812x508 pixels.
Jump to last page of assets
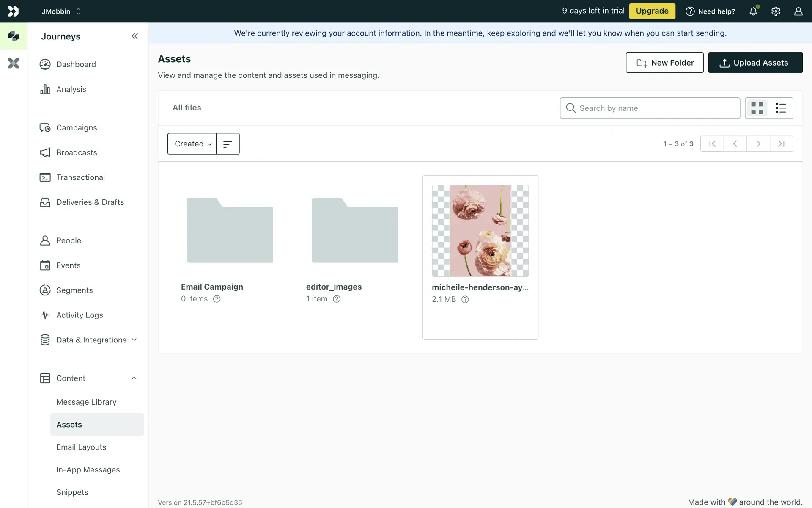pos(781,144)
